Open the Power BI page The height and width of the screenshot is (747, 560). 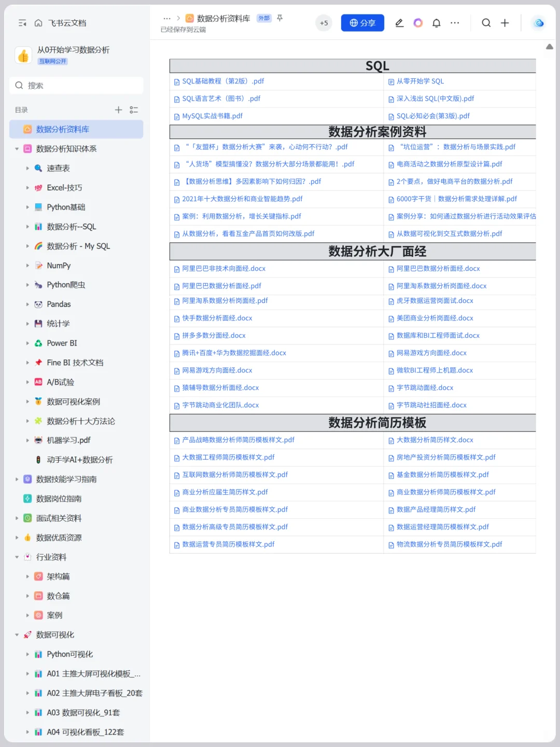(x=62, y=343)
